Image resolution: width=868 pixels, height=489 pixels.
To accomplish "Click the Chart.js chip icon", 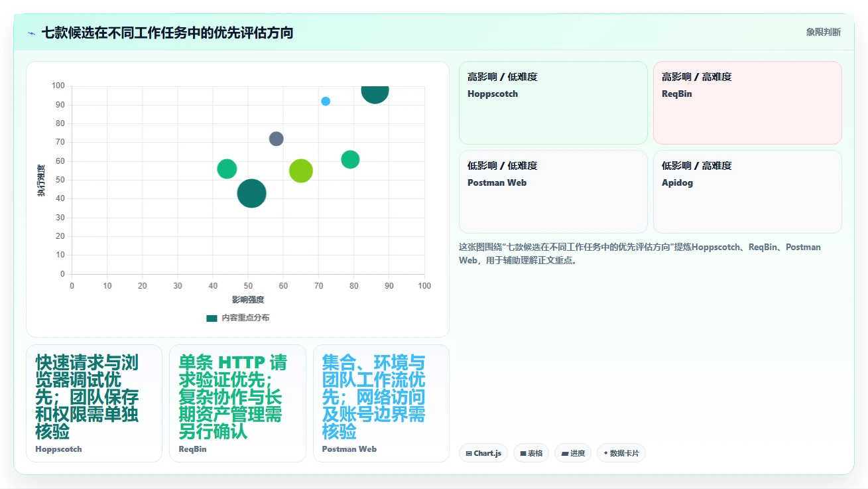I will tap(469, 454).
